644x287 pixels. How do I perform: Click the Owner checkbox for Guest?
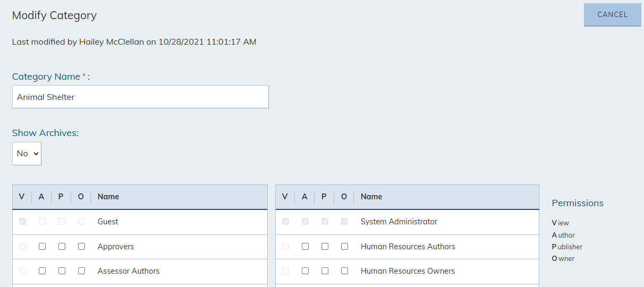(x=81, y=222)
